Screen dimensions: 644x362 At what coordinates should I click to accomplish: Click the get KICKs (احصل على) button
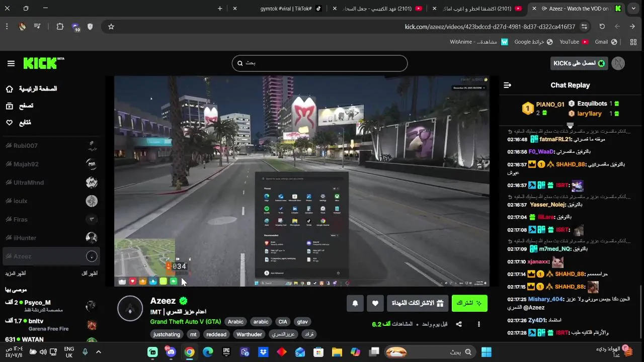(579, 63)
